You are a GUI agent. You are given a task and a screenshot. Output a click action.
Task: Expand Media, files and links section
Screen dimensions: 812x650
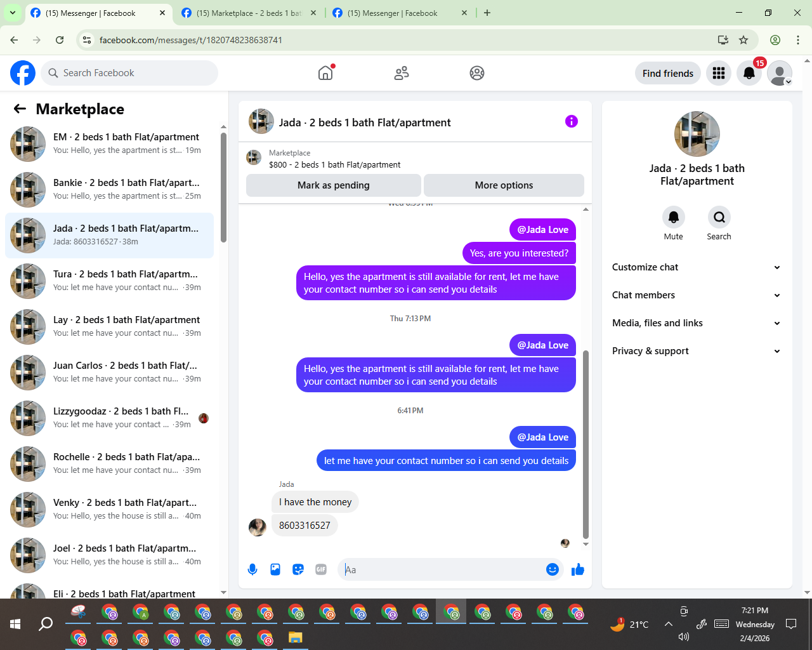(697, 323)
